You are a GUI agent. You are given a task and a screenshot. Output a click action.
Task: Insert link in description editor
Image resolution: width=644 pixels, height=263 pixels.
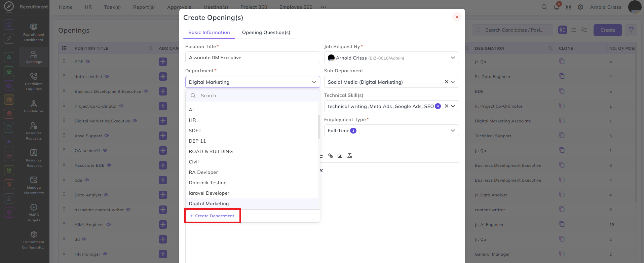tap(331, 156)
